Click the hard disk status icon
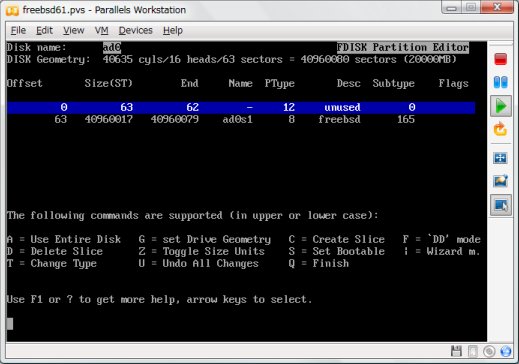Image resolution: width=519 pixels, height=364 pixels. 473,351
